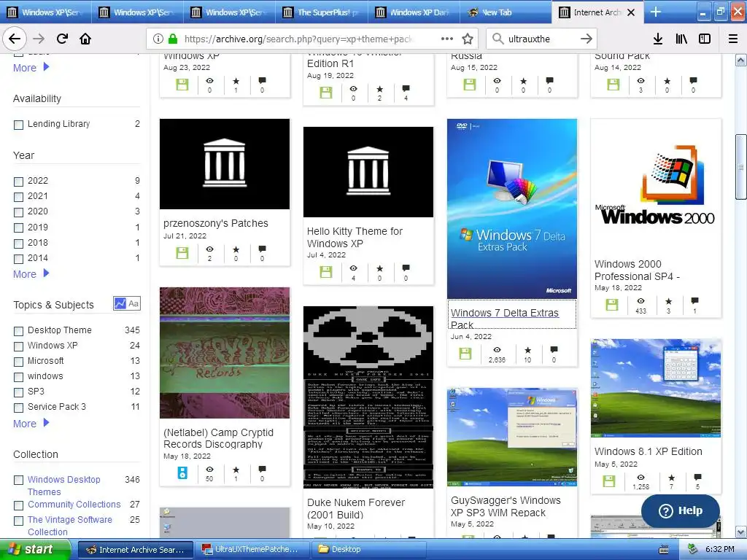The height and width of the screenshot is (560, 747).
Task: Switch to Windows XP Dark tab
Action: [x=414, y=12]
